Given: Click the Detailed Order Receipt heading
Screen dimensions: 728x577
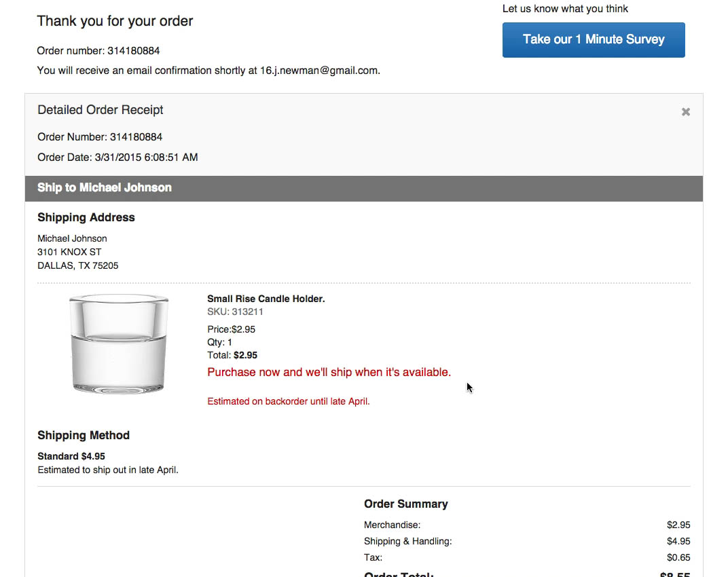Looking at the screenshot, I should pyautogui.click(x=101, y=110).
